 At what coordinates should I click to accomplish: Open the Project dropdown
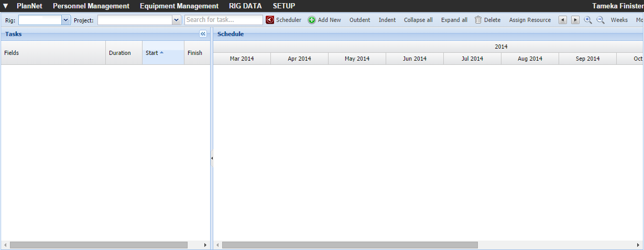coord(176,20)
